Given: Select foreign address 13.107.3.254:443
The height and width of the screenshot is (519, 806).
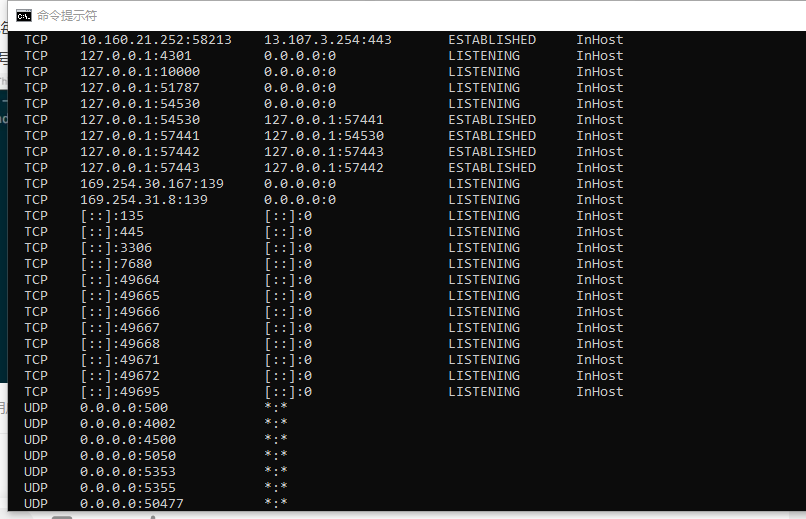Looking at the screenshot, I should tap(328, 40).
